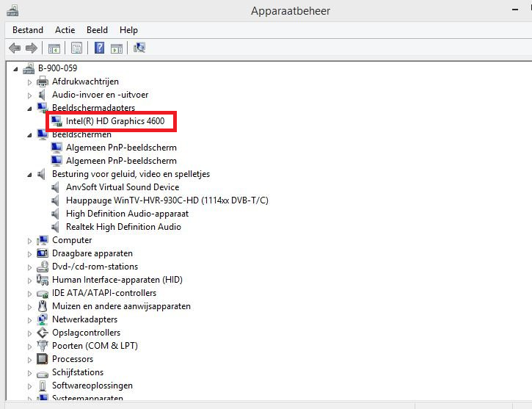Click the printer icon beside Afdrukwachtrijen

pos(43,82)
